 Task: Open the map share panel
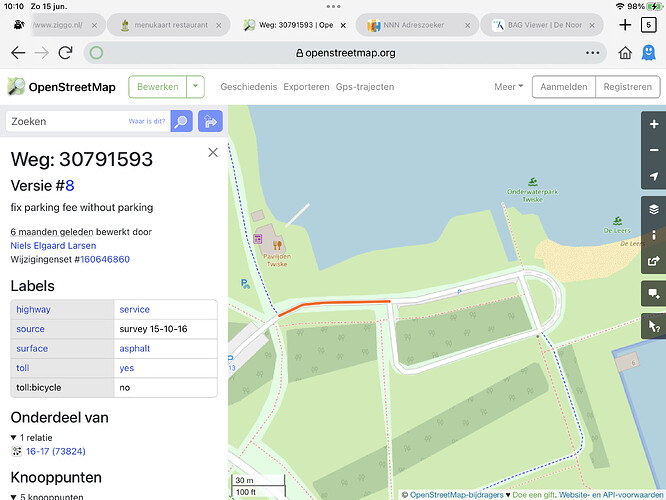(654, 260)
